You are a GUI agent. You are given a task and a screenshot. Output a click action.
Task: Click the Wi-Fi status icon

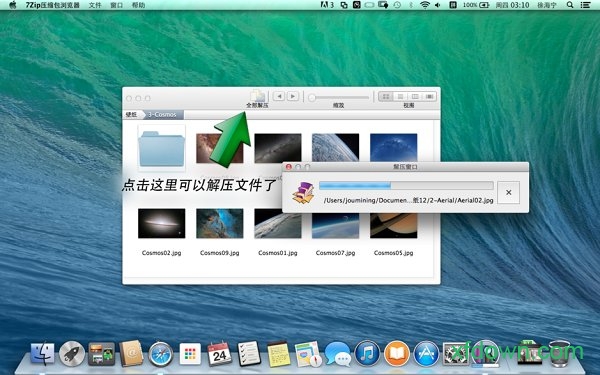point(424,5)
